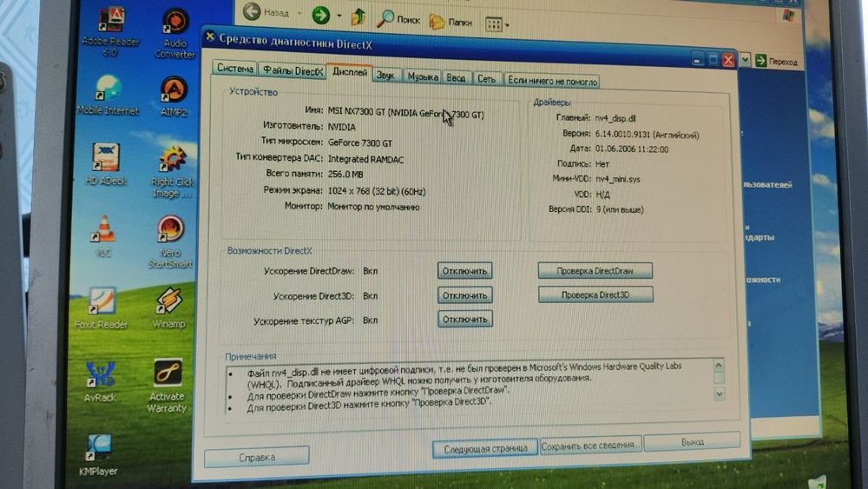Switch to Сеть tab
The width and height of the screenshot is (868, 489).
486,79
